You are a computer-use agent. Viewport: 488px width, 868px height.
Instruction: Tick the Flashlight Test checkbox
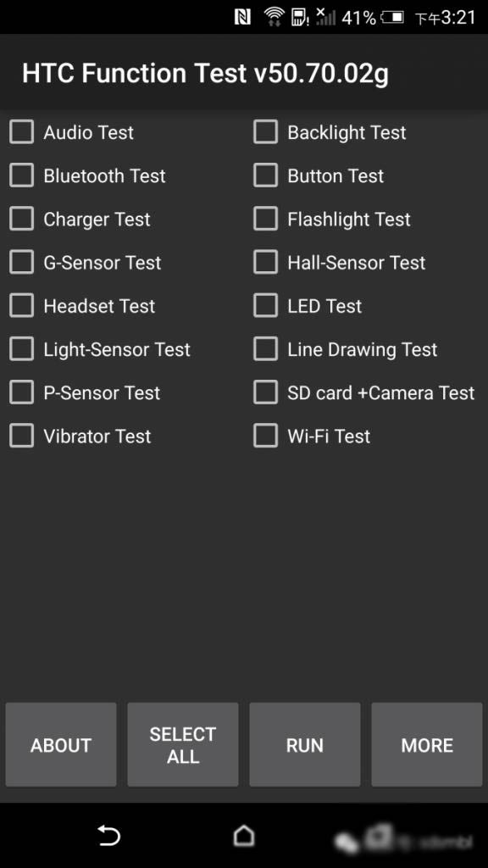[265, 219]
